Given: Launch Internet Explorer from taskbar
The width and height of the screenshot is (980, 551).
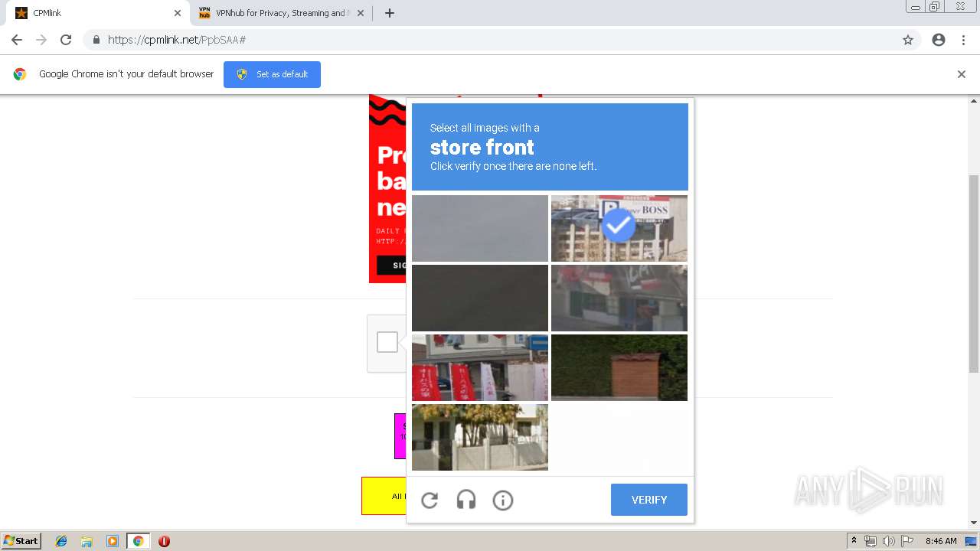Looking at the screenshot, I should 61,541.
